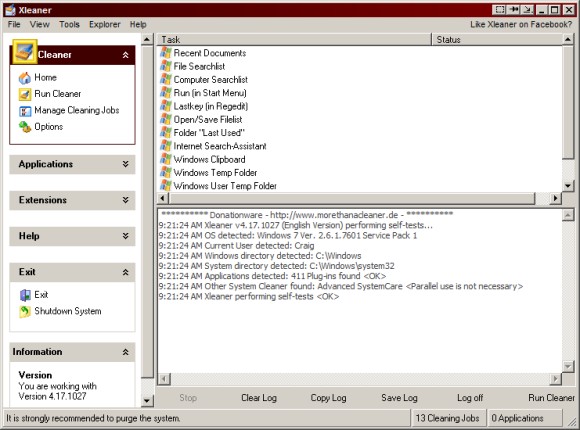Expand the Extensions panel
The height and width of the screenshot is (430, 580).
[x=125, y=200]
